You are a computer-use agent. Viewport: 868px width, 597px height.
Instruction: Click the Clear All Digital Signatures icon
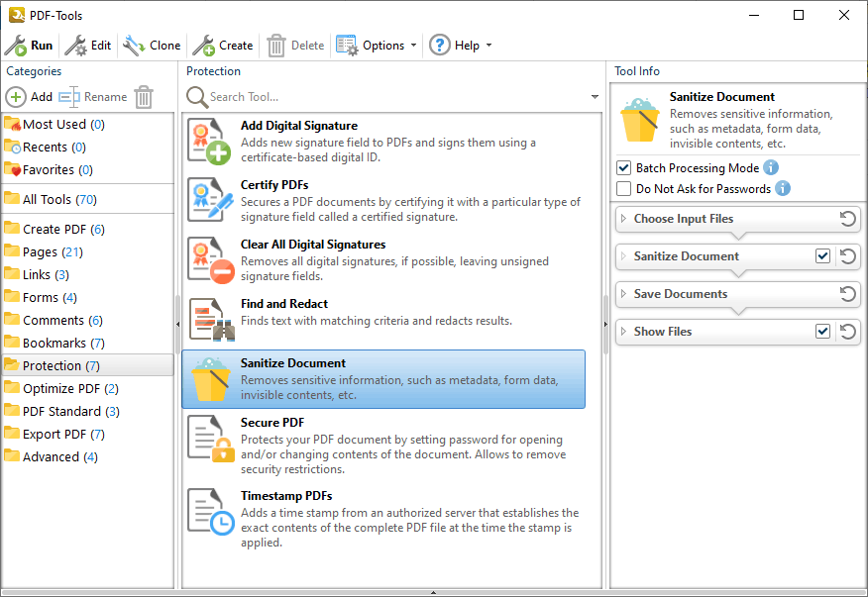click(x=210, y=260)
